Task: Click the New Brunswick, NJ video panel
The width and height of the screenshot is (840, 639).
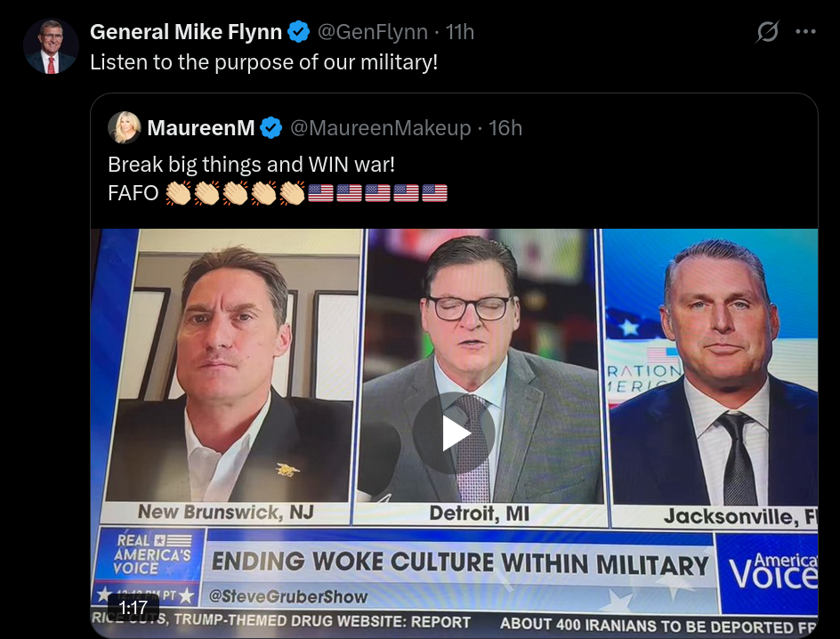Action: [x=226, y=374]
